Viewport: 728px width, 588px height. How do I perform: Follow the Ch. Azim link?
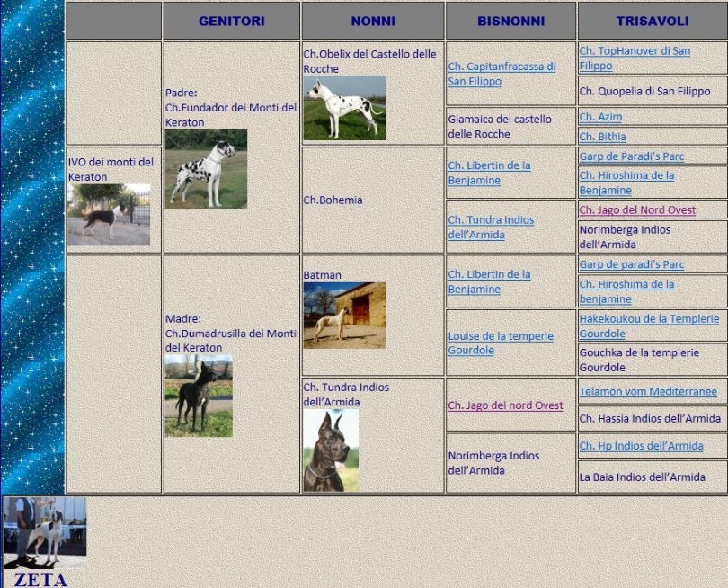click(600, 117)
